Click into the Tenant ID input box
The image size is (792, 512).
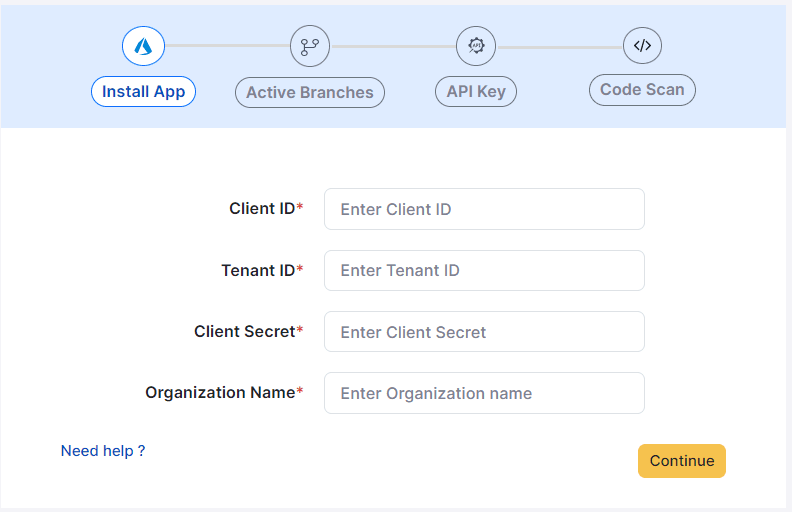[x=484, y=271]
